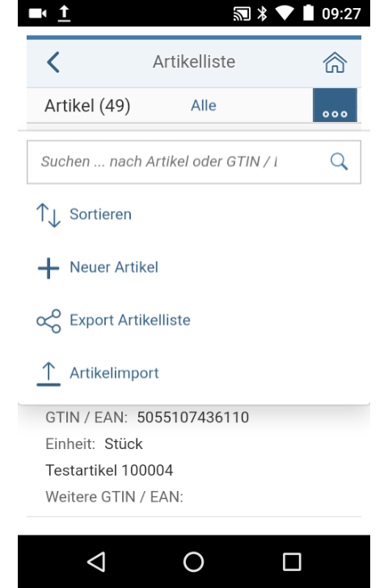Collapse the three-dots options menu button
The width and height of the screenshot is (388, 588).
pos(335,105)
